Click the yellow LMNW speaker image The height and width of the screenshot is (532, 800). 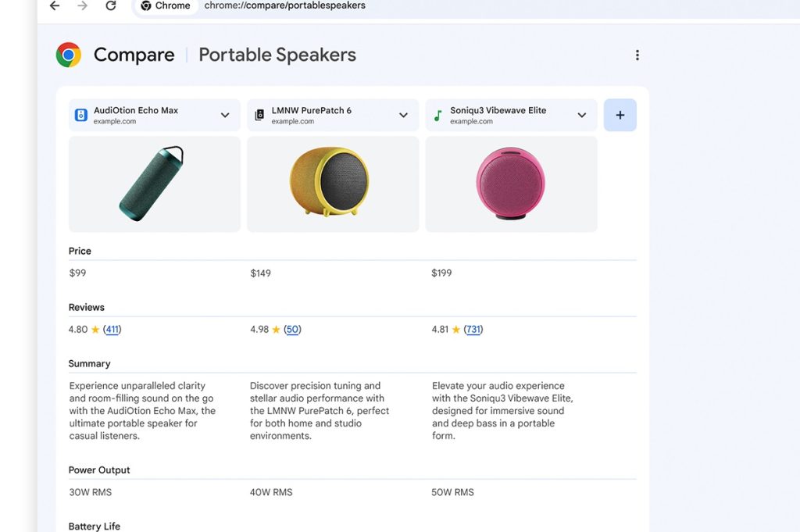click(332, 182)
